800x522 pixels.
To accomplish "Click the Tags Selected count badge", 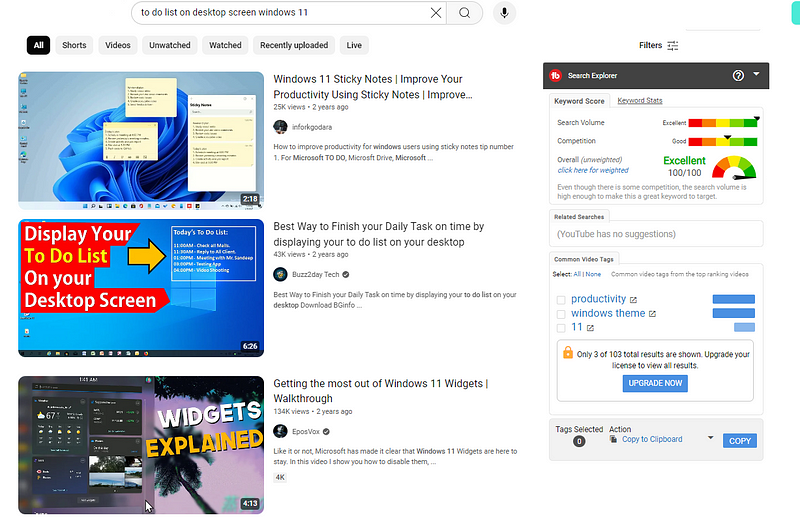I will [579, 441].
